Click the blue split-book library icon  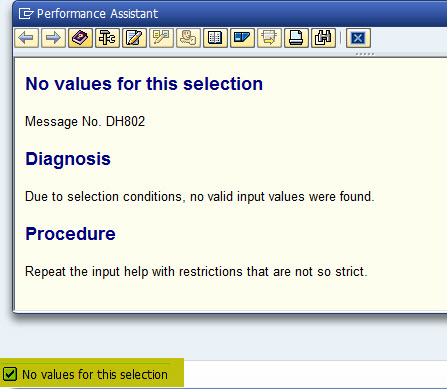tap(242, 38)
